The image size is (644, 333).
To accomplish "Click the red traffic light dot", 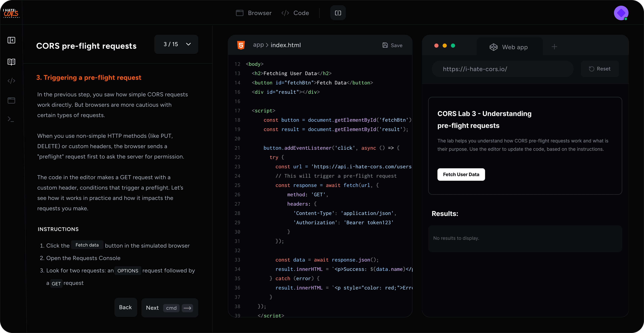I will pyautogui.click(x=437, y=46).
